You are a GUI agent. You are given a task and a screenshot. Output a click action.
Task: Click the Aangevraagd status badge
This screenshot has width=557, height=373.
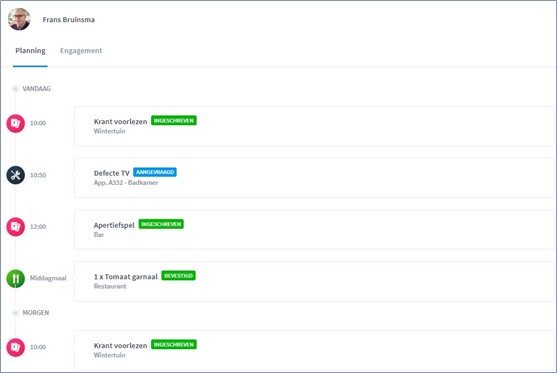[x=155, y=172]
